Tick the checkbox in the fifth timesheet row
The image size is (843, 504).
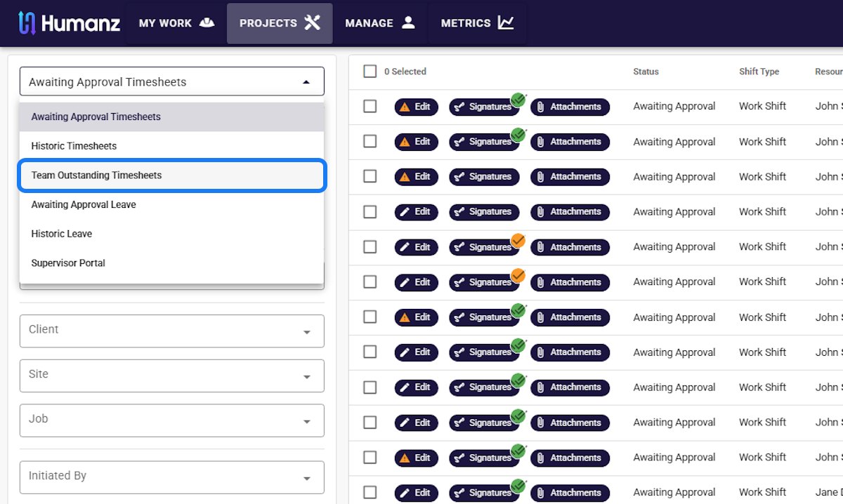tap(370, 246)
